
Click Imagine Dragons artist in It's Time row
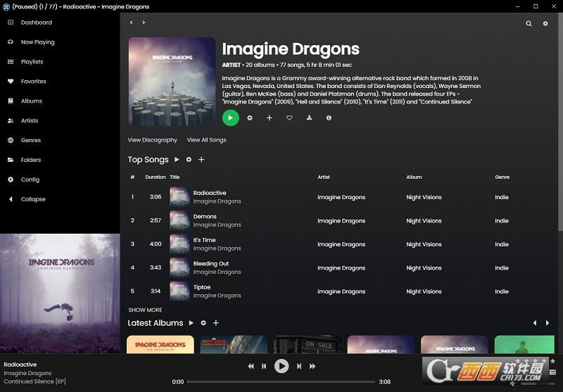[x=341, y=244]
